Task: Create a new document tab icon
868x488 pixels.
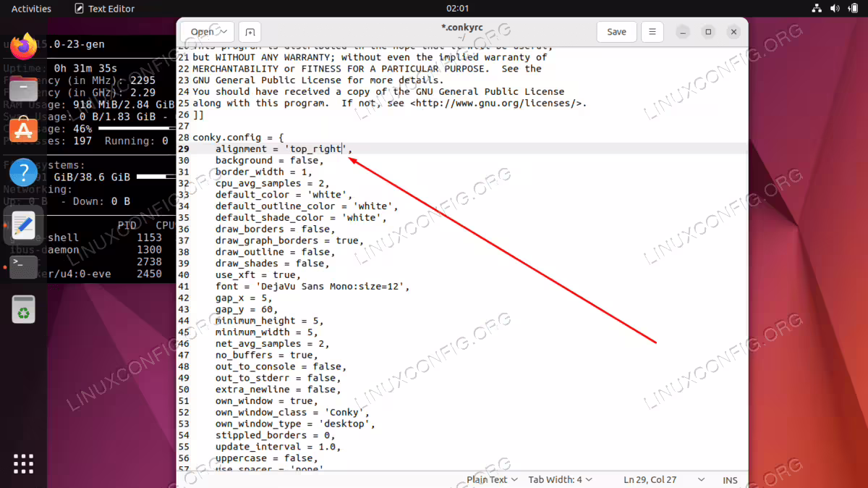Action: pos(250,32)
